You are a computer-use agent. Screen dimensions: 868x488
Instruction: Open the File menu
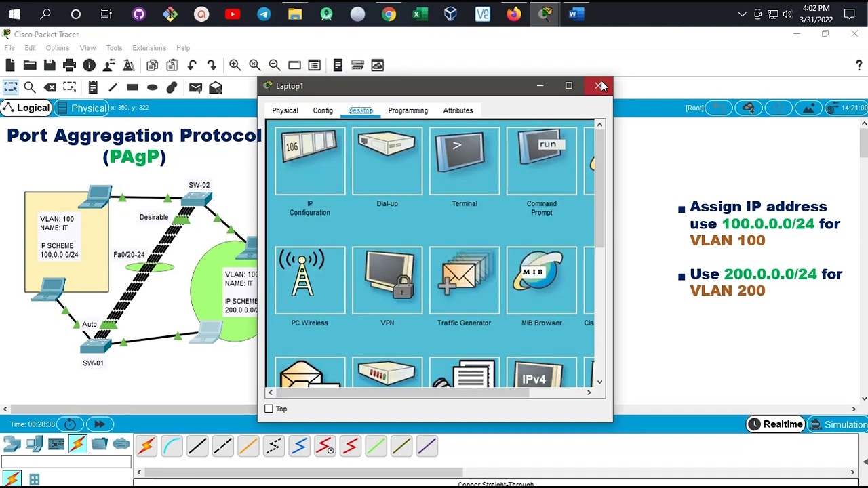(9, 48)
